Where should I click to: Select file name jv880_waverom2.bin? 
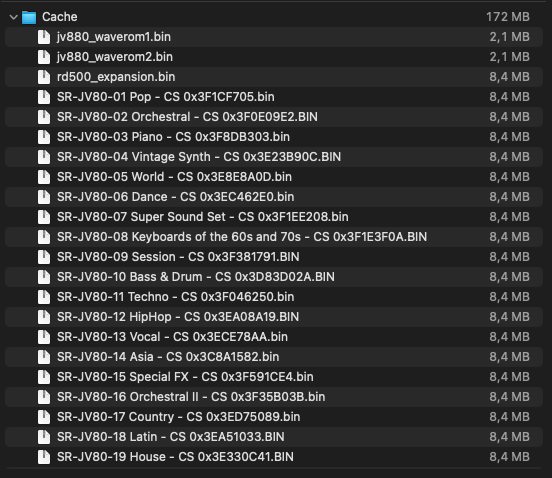(115, 57)
